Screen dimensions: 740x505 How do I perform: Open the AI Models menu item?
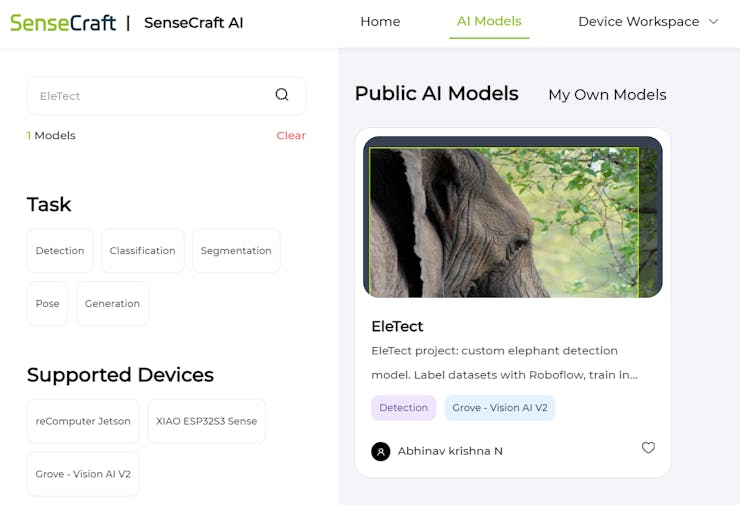pyautogui.click(x=489, y=22)
